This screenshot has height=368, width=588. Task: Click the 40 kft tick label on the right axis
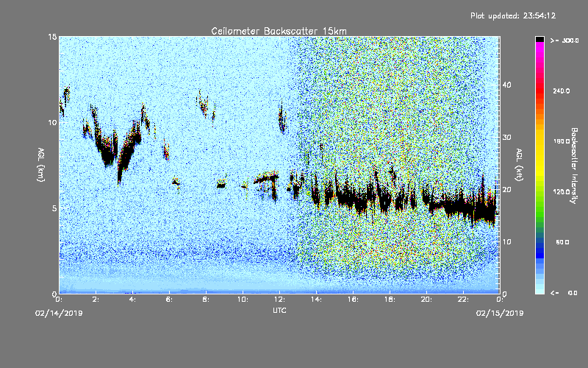click(x=506, y=85)
